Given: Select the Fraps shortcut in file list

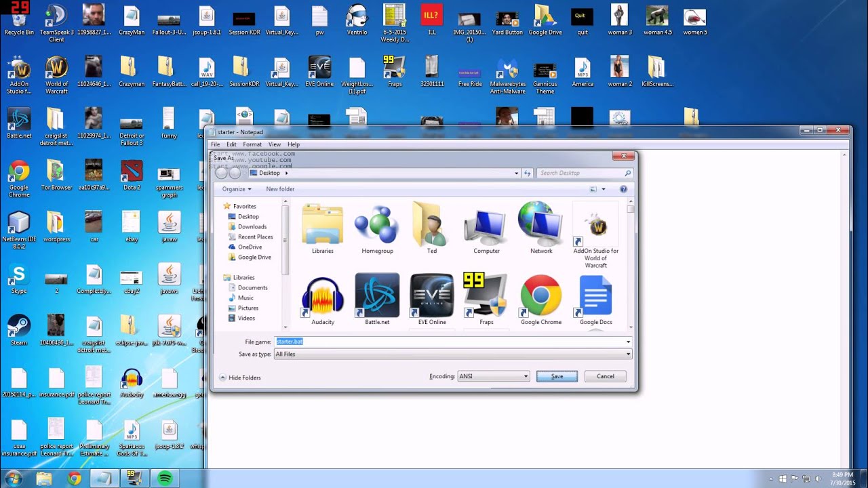Looking at the screenshot, I should coord(486,300).
